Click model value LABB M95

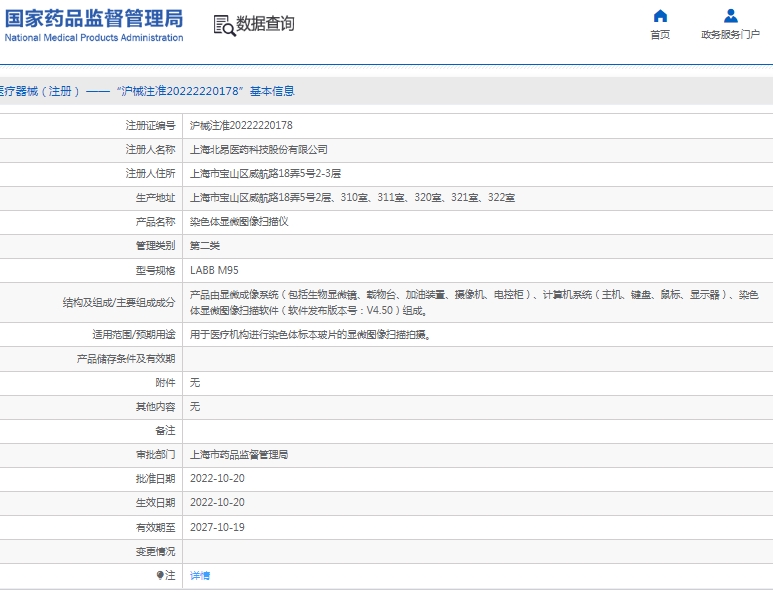click(x=214, y=270)
